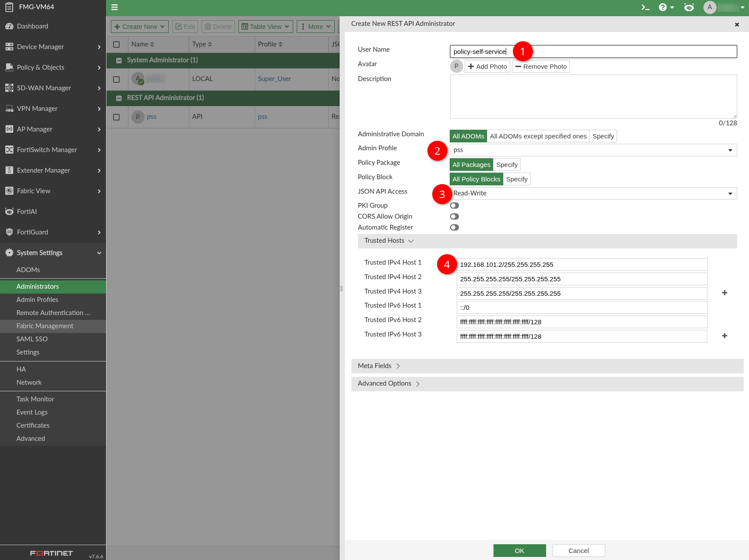Click the Description text area
The image size is (749, 560).
[x=593, y=96]
